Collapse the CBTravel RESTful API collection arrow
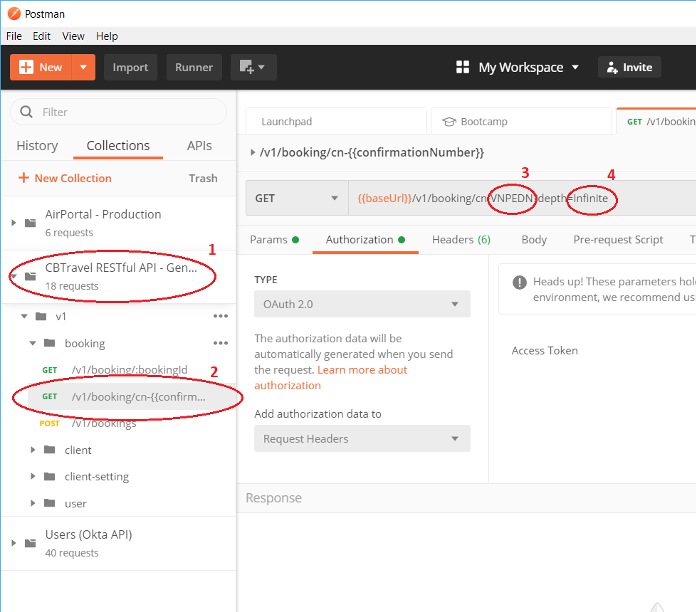 click(13, 276)
